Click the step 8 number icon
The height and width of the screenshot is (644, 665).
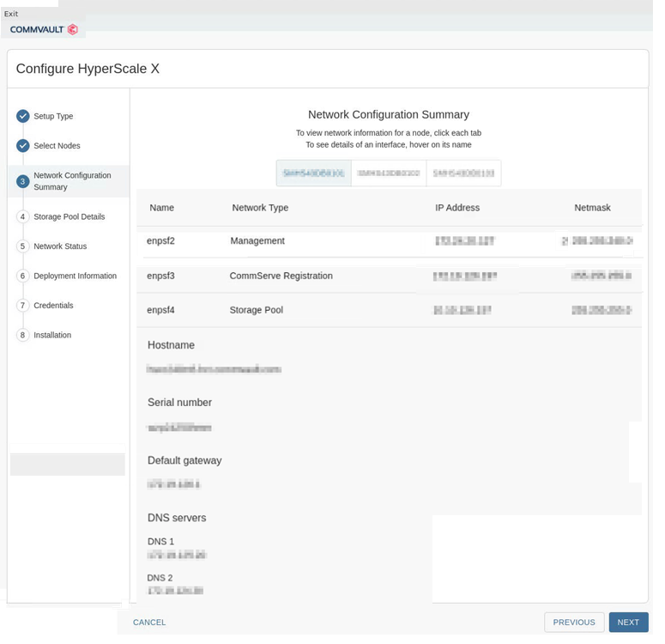(23, 336)
